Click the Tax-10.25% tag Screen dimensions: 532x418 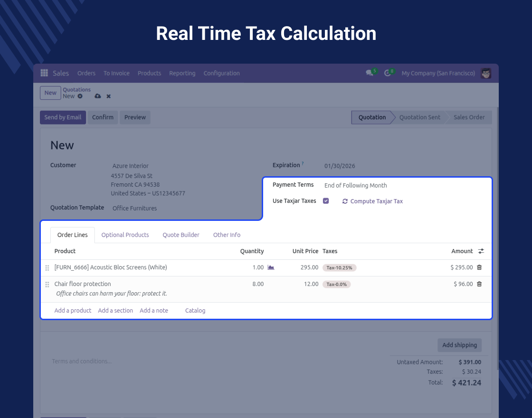[x=339, y=268]
